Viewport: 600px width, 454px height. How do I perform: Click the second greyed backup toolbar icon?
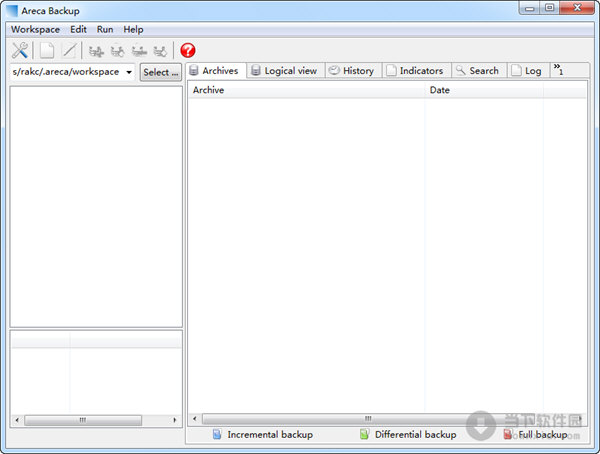click(x=117, y=51)
